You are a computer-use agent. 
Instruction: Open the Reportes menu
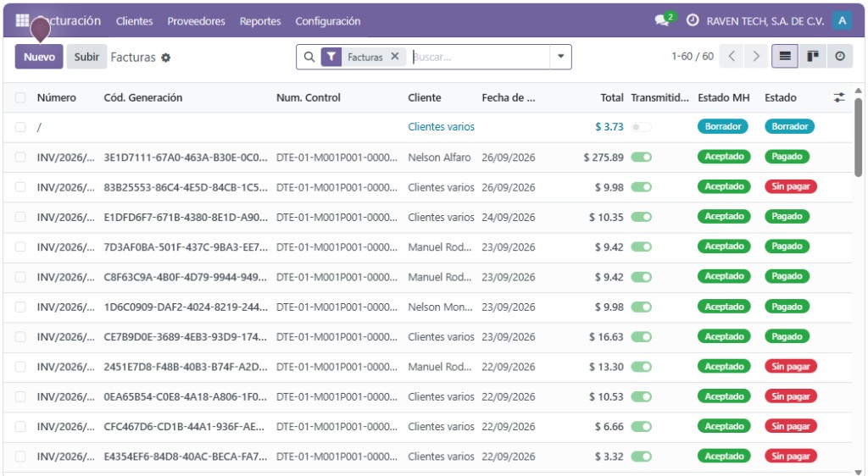pos(260,21)
